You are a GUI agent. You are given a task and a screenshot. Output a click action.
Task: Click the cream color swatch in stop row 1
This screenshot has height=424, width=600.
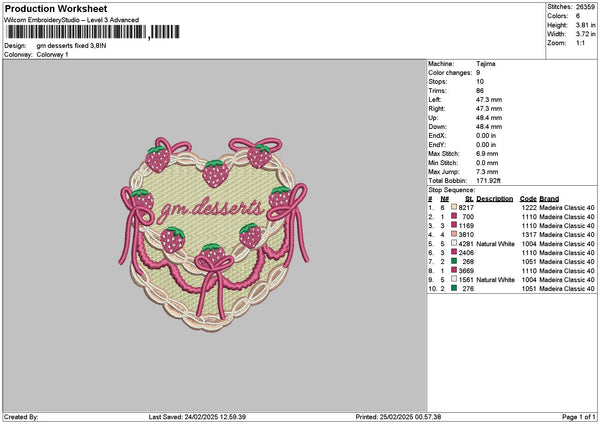(x=454, y=207)
